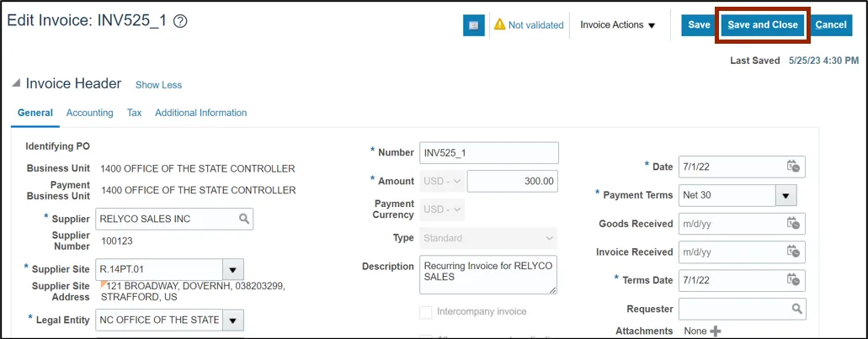Click into the invoice Amount field
The height and width of the screenshot is (339, 868).
pos(512,181)
